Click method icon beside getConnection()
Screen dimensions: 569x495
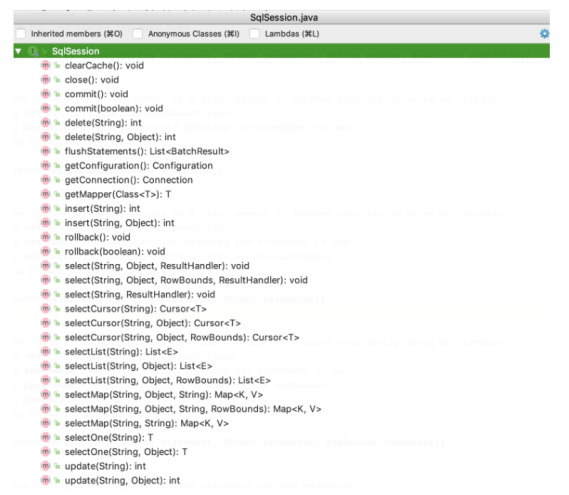click(45, 180)
